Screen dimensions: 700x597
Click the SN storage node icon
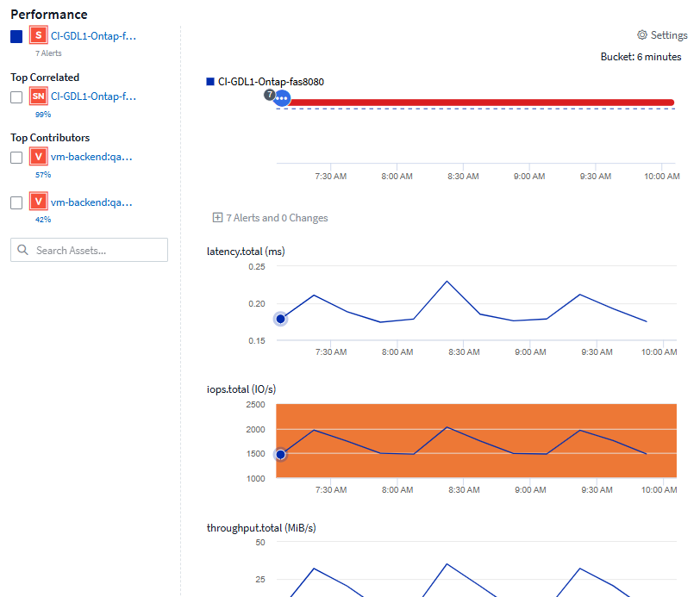(x=38, y=97)
